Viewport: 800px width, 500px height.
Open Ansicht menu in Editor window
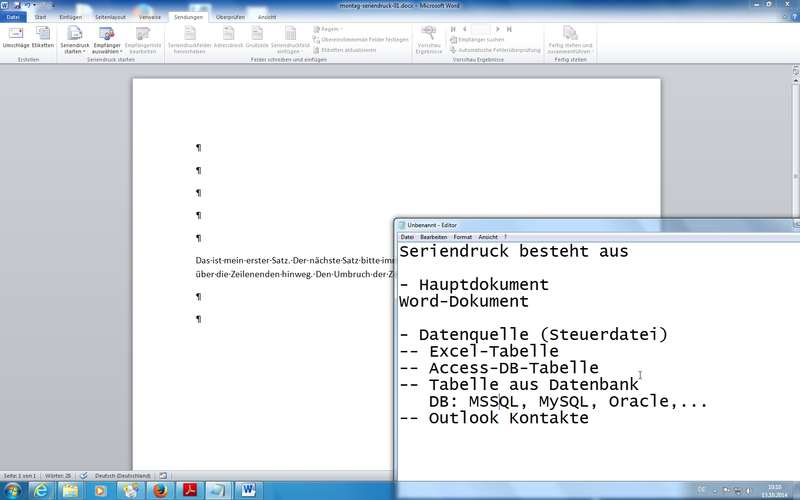click(488, 237)
